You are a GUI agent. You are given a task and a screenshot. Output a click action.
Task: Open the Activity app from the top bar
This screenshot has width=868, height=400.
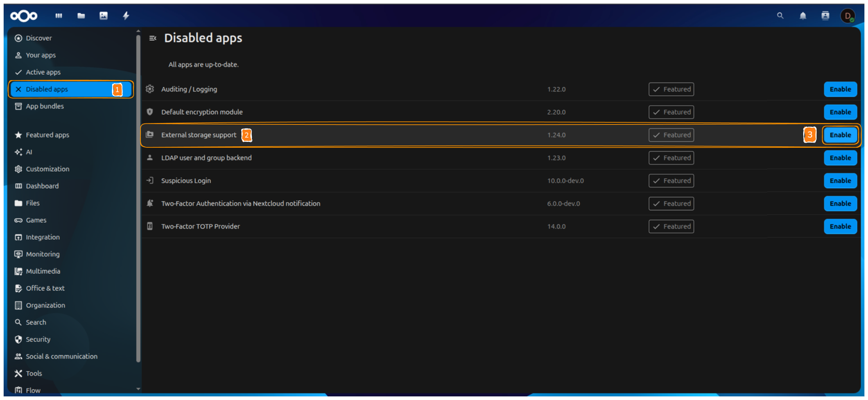pyautogui.click(x=126, y=16)
